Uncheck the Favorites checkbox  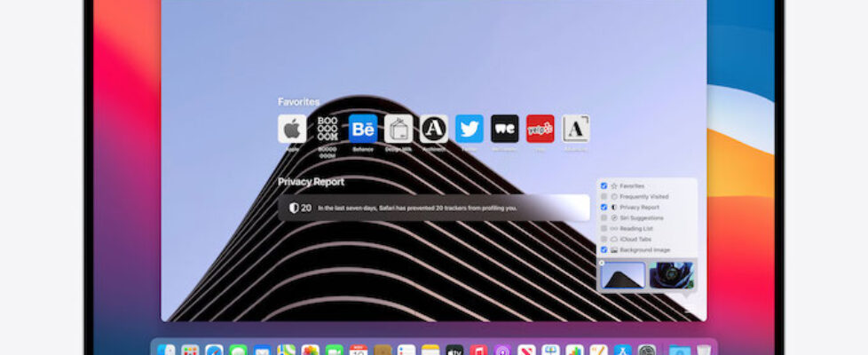click(604, 186)
